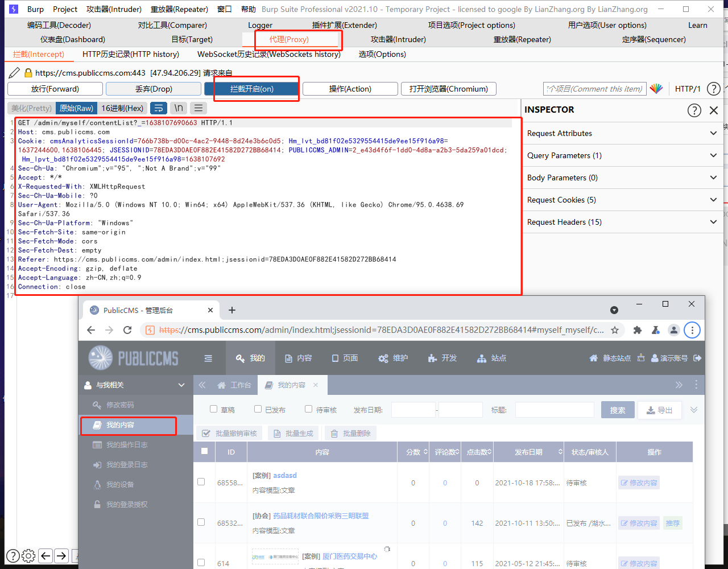
Task: Toggle the \n line-ending display icon
Action: 178,108
